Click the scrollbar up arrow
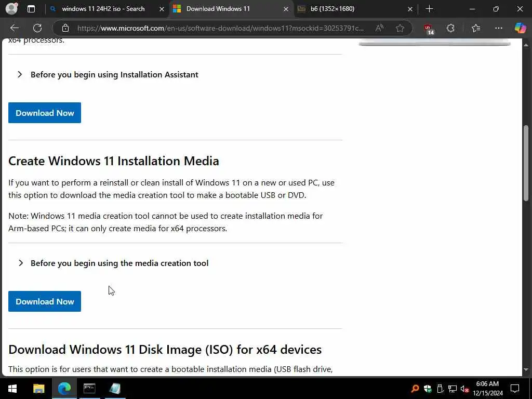 [526, 45]
